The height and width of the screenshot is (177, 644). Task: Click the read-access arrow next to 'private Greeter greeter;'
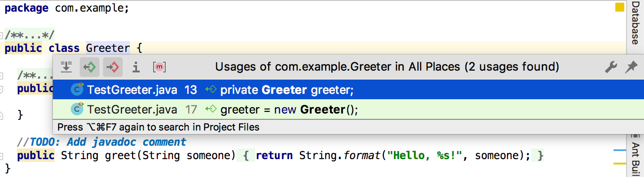210,90
